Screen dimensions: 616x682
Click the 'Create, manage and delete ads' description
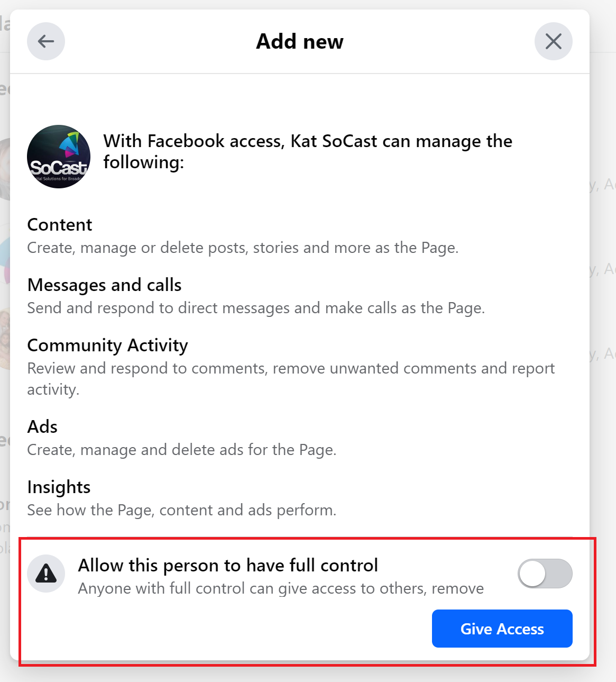pyautogui.click(x=182, y=450)
